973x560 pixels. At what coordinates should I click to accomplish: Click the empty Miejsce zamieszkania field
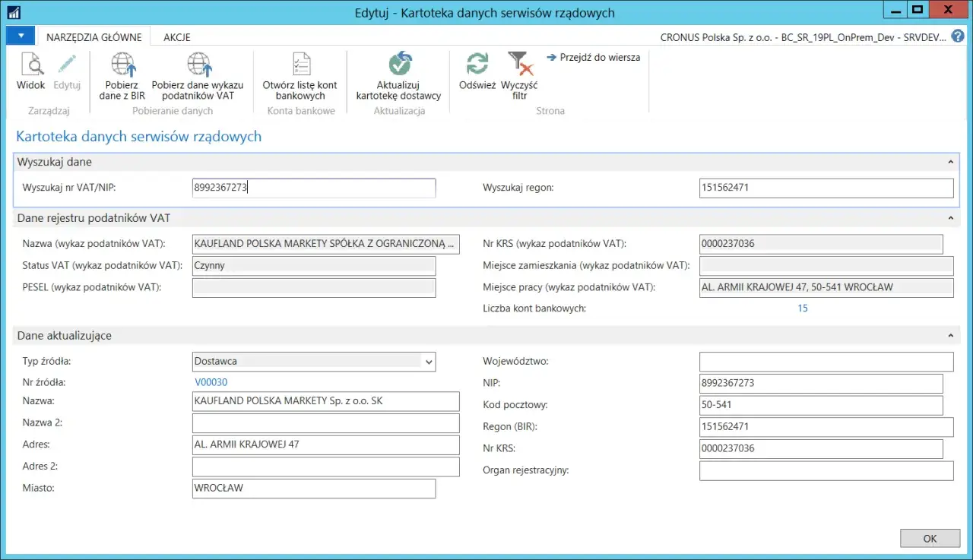coord(826,266)
